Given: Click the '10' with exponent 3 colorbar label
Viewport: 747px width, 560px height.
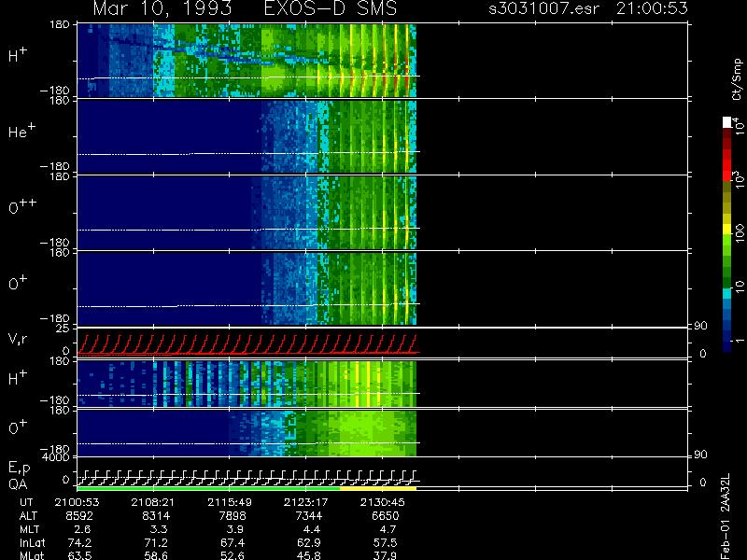Looking at the screenshot, I should coord(738,181).
